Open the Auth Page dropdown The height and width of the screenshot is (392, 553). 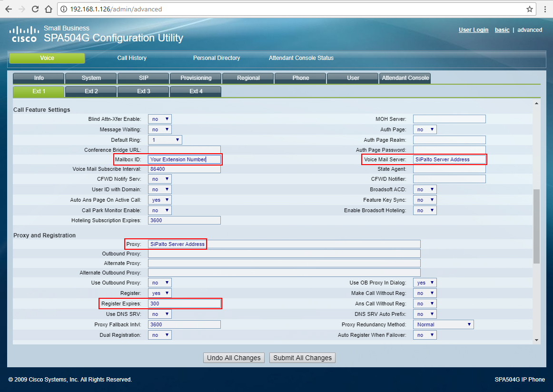(x=425, y=129)
